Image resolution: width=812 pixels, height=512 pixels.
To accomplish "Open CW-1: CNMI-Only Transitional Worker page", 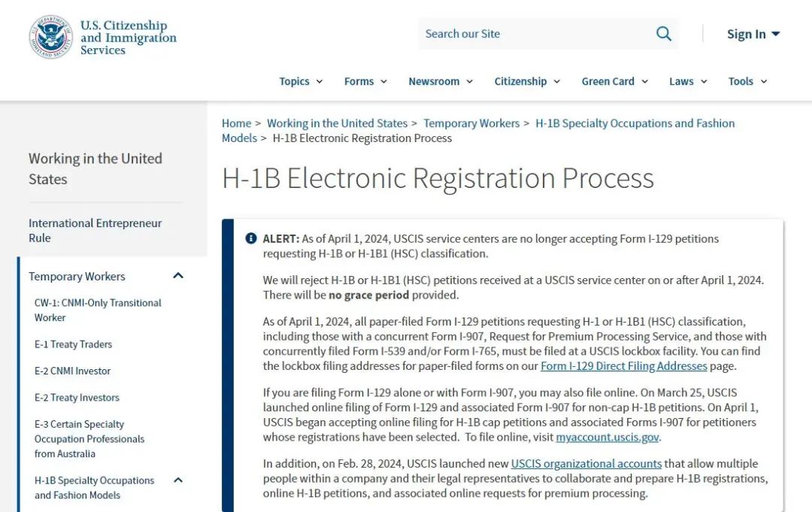I will pyautogui.click(x=98, y=310).
